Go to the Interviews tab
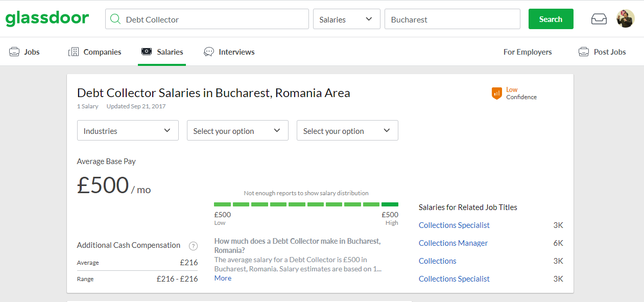 point(229,52)
